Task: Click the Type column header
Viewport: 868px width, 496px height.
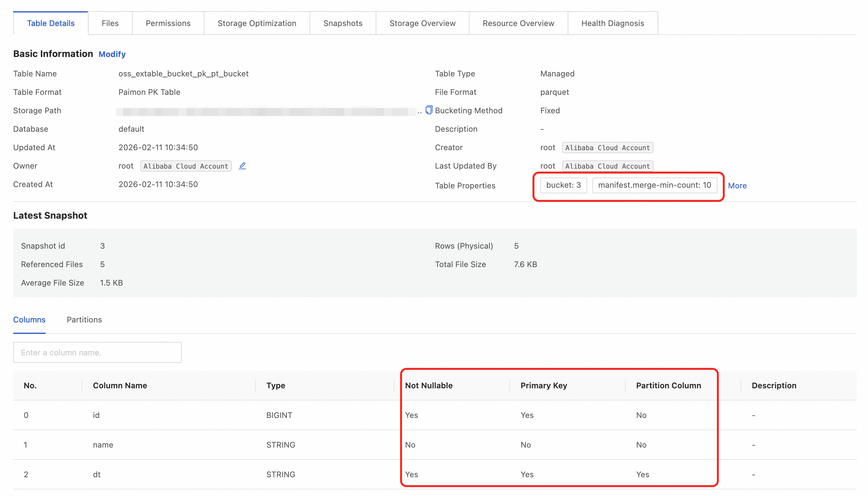Action: coord(276,385)
